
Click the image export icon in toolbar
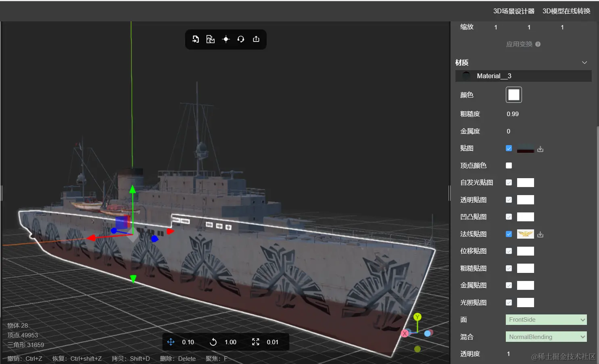click(211, 39)
